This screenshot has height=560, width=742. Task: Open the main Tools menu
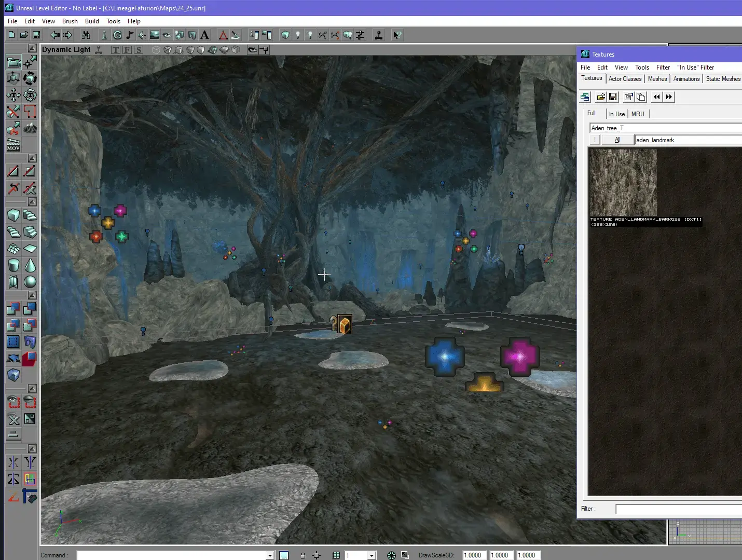pos(113,21)
